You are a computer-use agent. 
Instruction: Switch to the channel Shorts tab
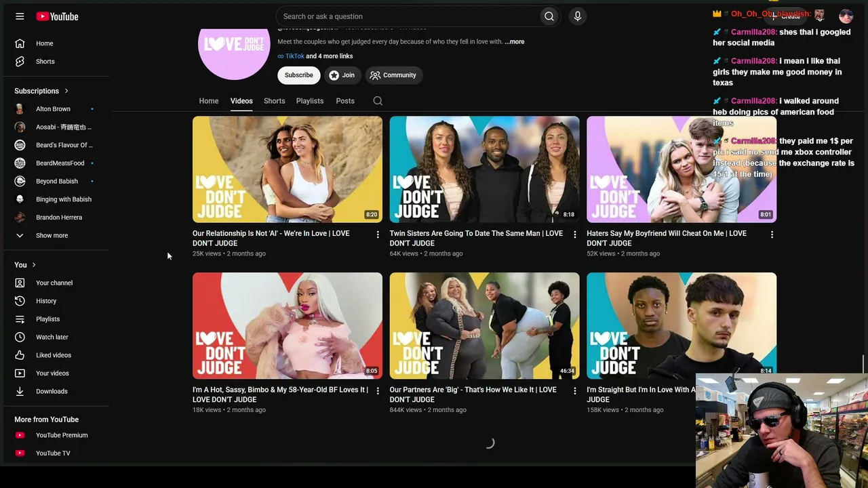275,101
